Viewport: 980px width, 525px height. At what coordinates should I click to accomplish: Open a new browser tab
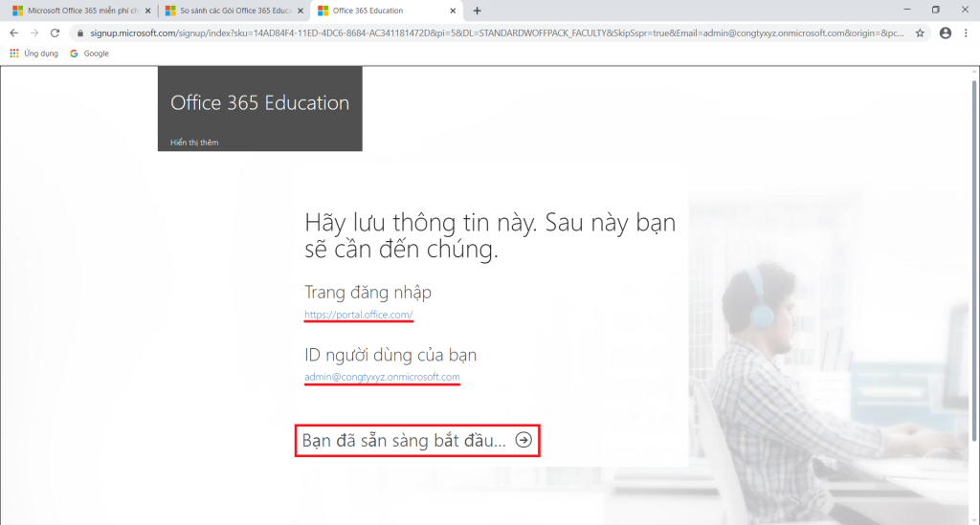[x=477, y=11]
